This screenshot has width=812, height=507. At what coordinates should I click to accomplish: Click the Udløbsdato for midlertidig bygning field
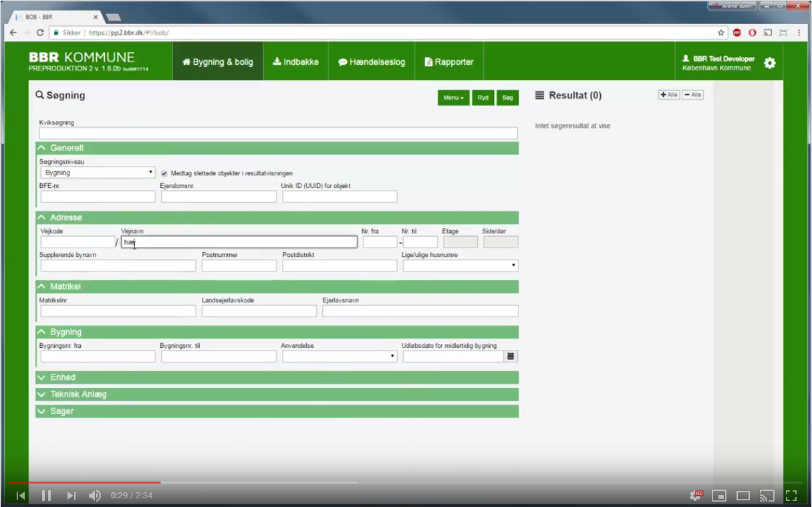coord(454,357)
